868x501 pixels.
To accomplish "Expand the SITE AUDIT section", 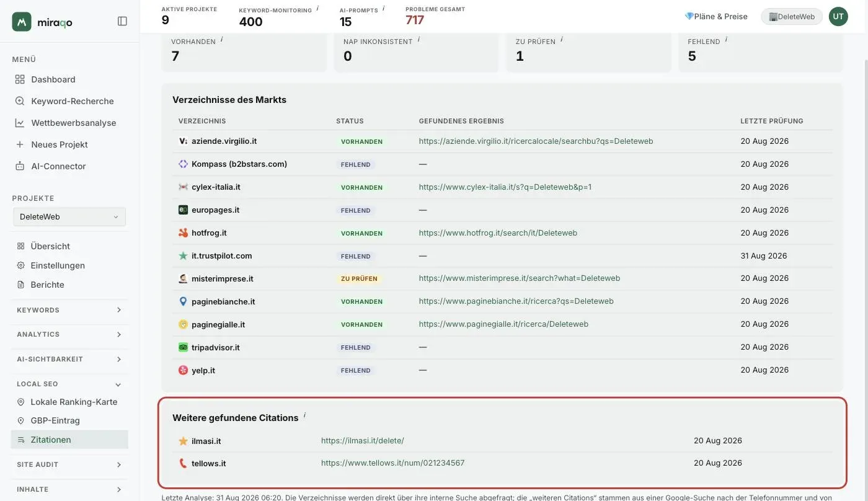I will click(69, 464).
